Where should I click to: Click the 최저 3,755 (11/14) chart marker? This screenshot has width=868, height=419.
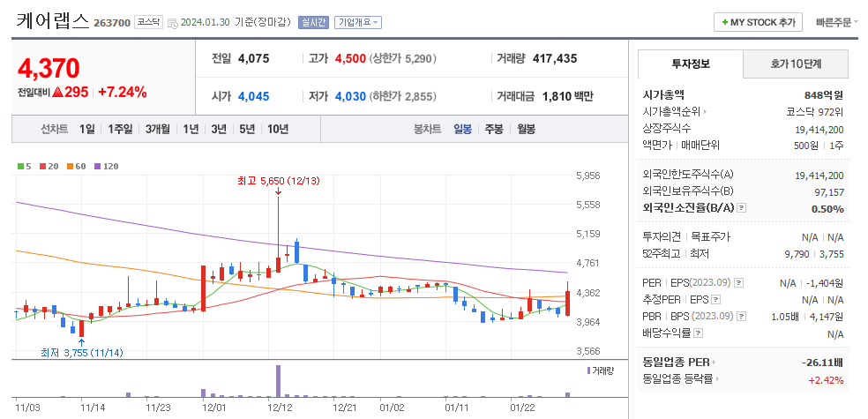click(81, 353)
